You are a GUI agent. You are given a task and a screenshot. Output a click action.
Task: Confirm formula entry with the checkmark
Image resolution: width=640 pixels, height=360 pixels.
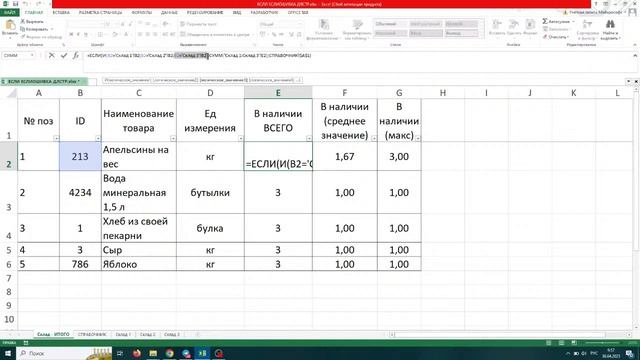pyautogui.click(x=64, y=56)
